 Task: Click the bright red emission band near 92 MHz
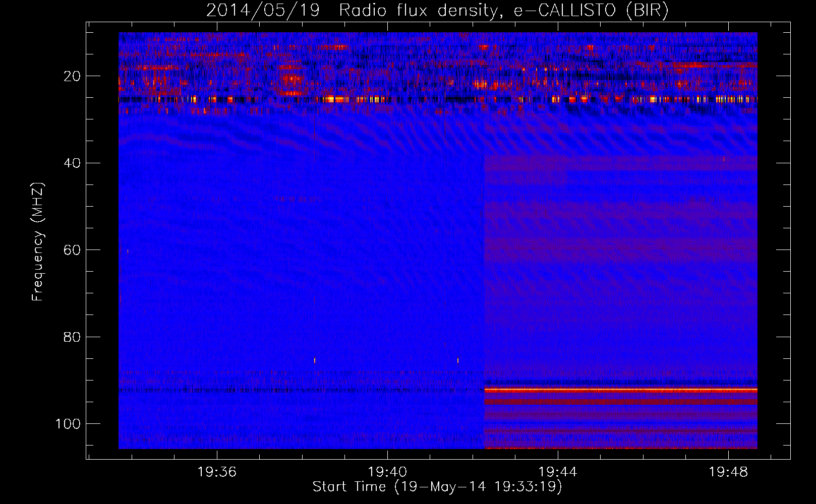[x=621, y=390]
